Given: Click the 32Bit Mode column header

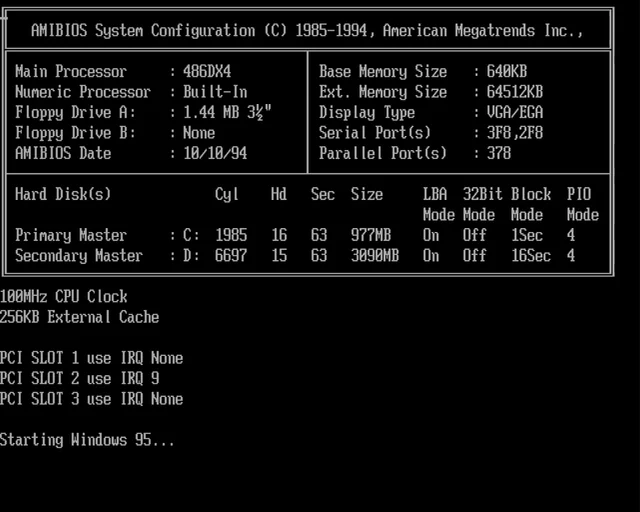Looking at the screenshot, I should (x=482, y=205).
